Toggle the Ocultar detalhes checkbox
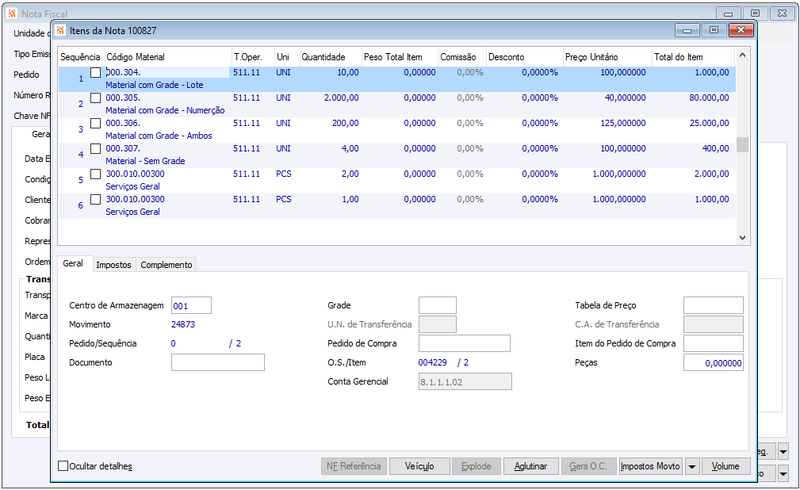Viewport: 800px width, 490px height. (63, 466)
